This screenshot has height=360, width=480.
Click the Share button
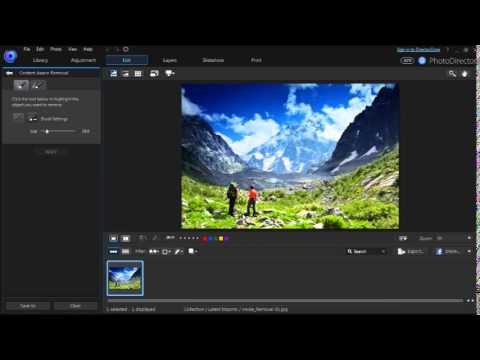(448, 252)
